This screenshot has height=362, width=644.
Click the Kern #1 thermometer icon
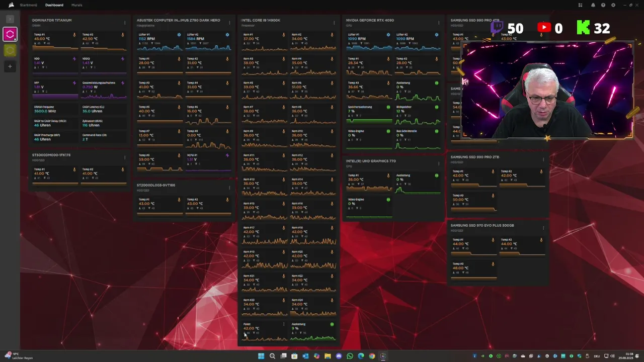click(x=284, y=35)
